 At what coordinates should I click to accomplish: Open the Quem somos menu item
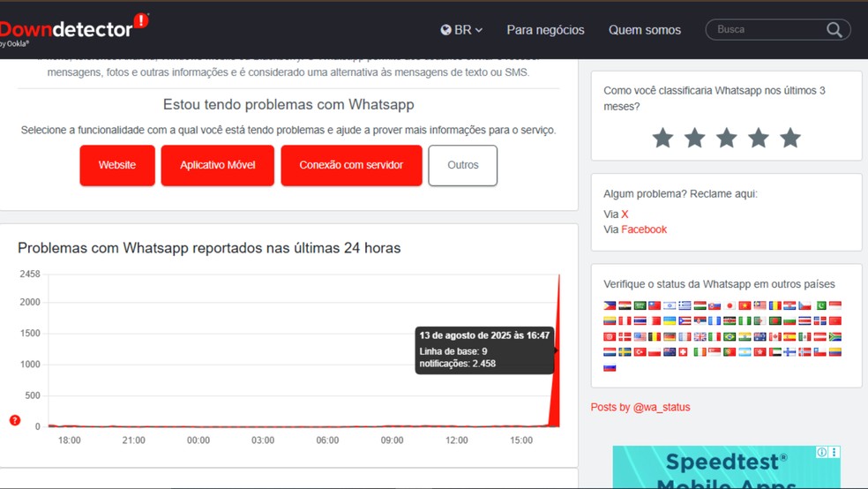point(644,30)
